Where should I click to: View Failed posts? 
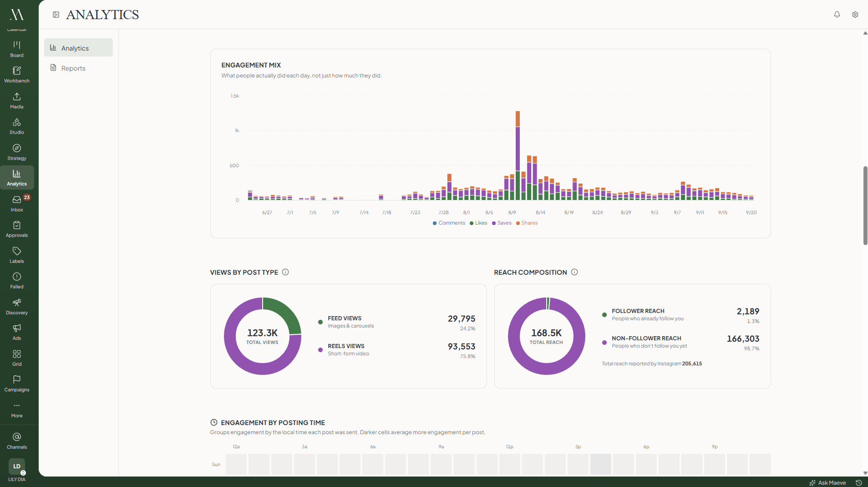tap(17, 281)
